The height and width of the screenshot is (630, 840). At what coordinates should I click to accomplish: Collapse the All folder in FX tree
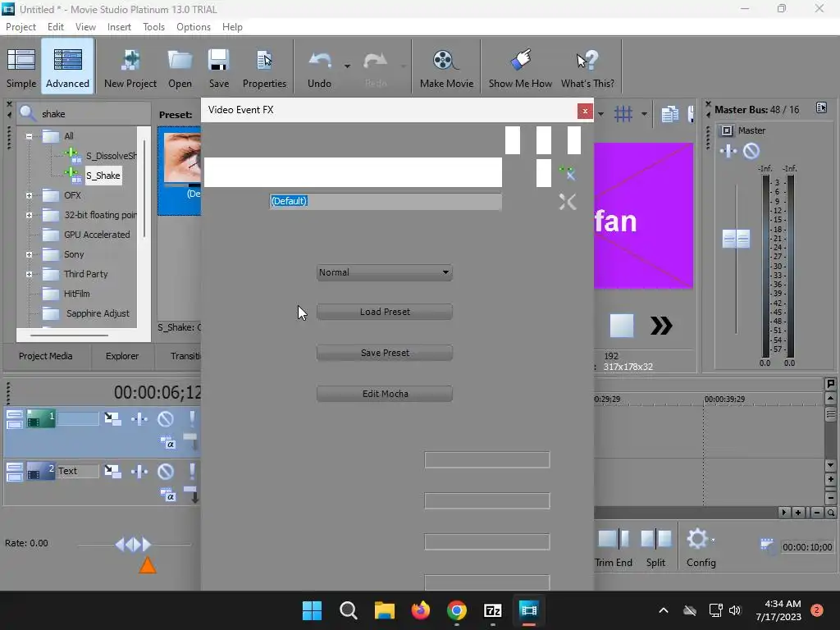click(29, 136)
